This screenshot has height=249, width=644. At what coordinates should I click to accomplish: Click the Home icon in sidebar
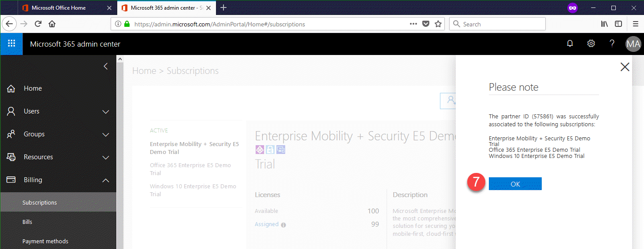11,88
